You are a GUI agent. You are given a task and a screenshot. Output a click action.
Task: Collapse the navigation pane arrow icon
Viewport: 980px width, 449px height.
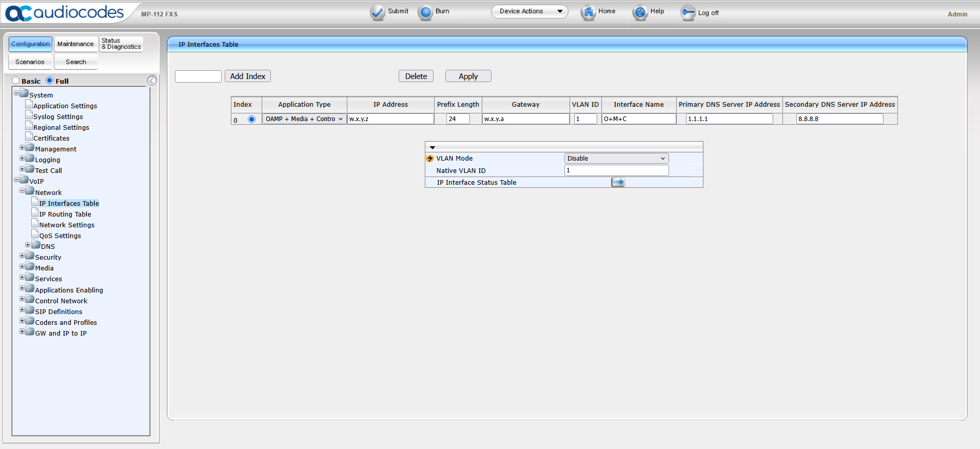coord(152,81)
